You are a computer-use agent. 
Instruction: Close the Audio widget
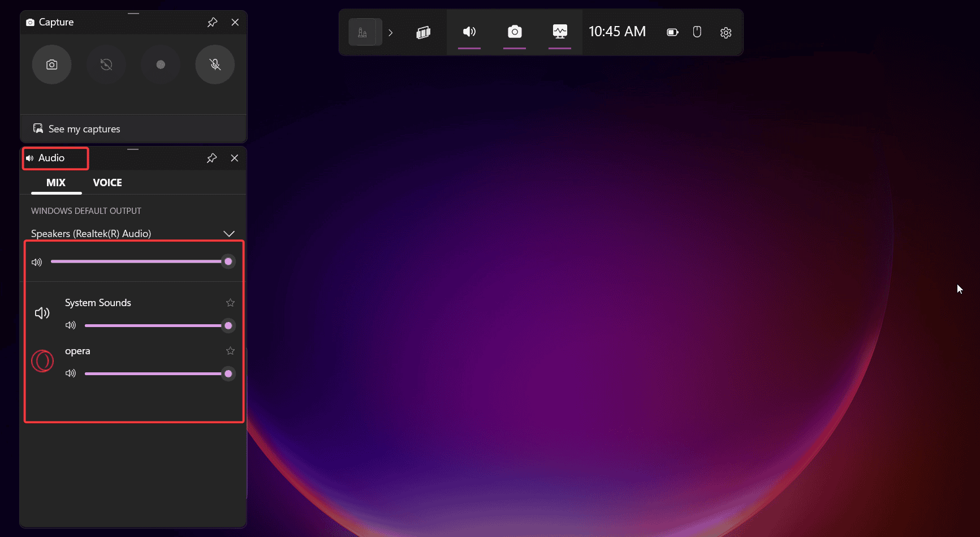coord(235,158)
